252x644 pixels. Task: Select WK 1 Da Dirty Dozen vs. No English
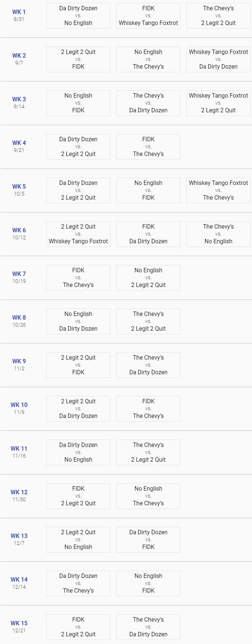78,16
